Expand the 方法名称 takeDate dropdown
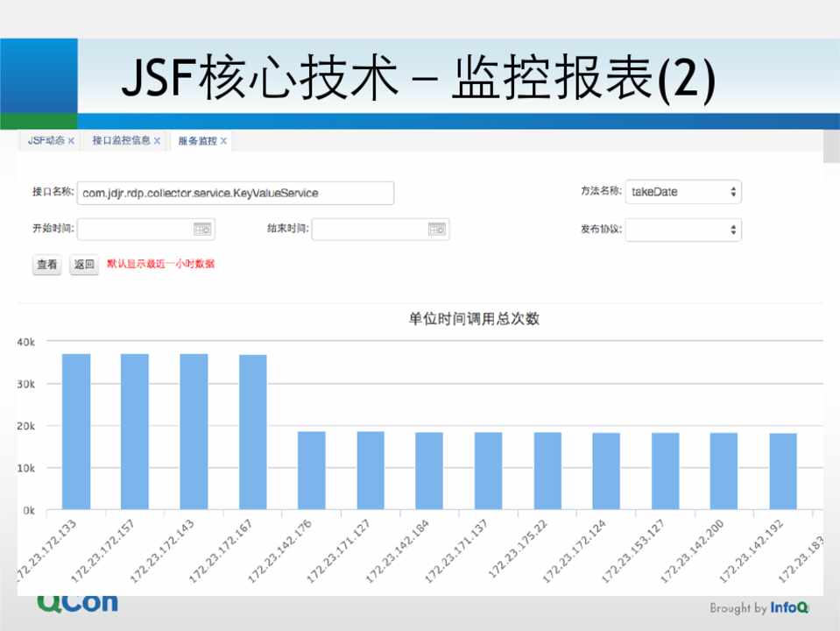 click(x=683, y=192)
